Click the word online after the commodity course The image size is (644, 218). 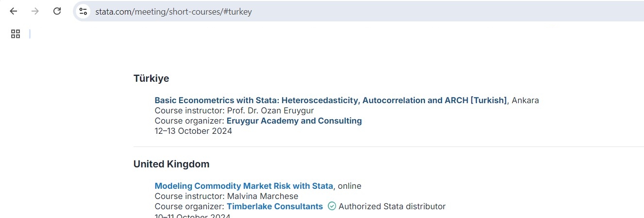[350, 186]
